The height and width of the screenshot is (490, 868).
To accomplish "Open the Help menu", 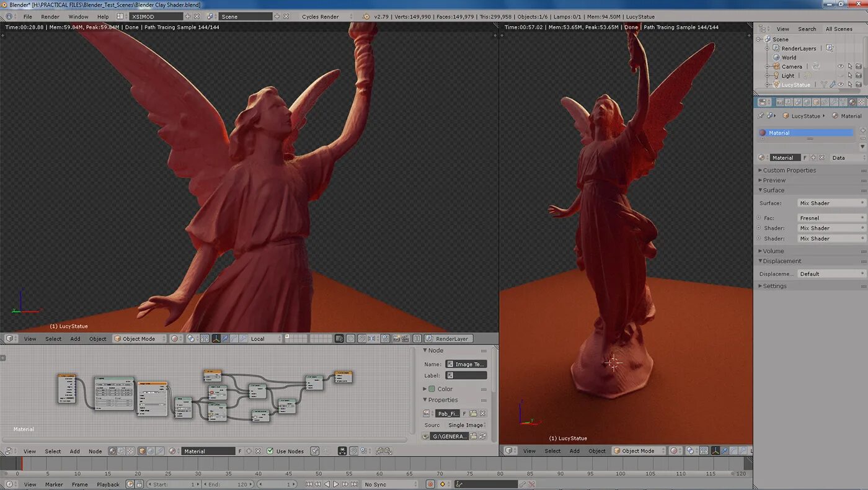I will 103,17.
